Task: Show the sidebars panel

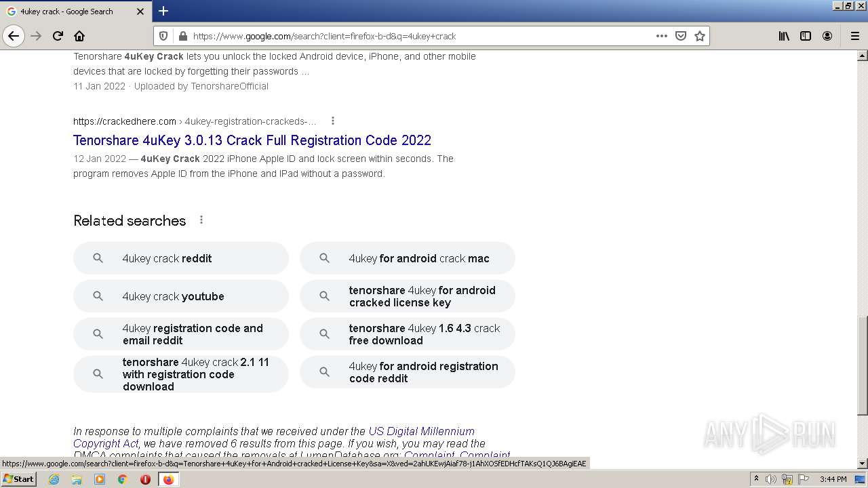Action: 806,36
